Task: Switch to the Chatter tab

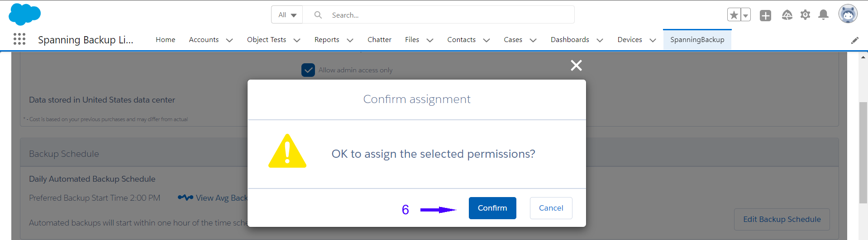Action: [379, 40]
